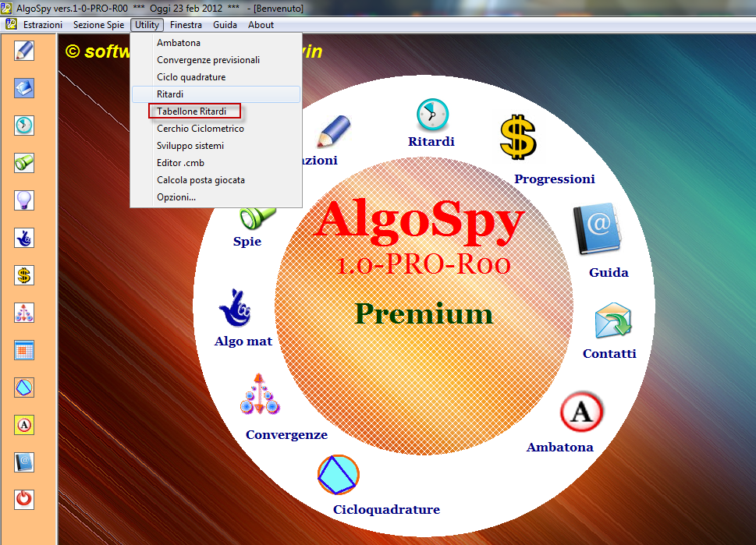Click the red power icon in the sidebar
The image size is (756, 545).
(24, 499)
